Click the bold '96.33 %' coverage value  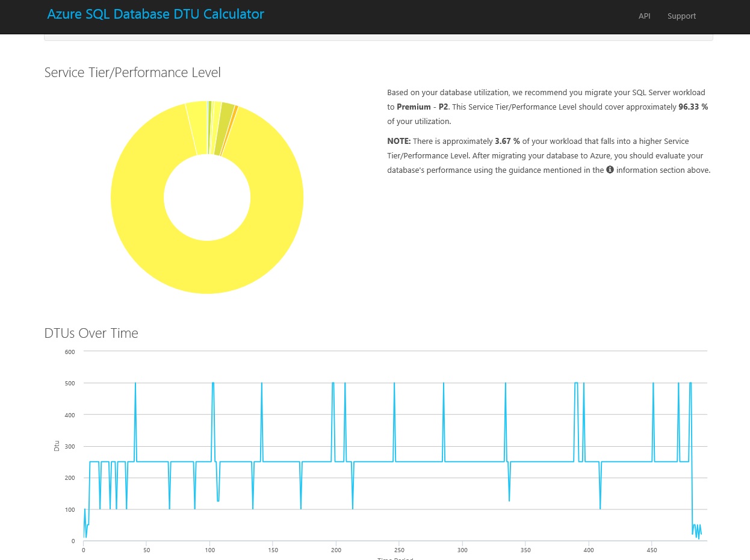(693, 107)
